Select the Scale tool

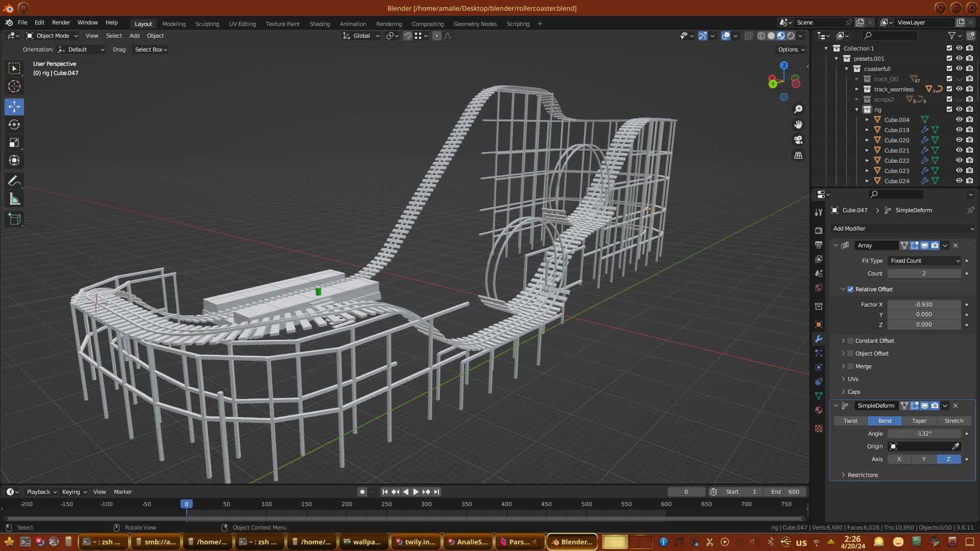click(14, 143)
